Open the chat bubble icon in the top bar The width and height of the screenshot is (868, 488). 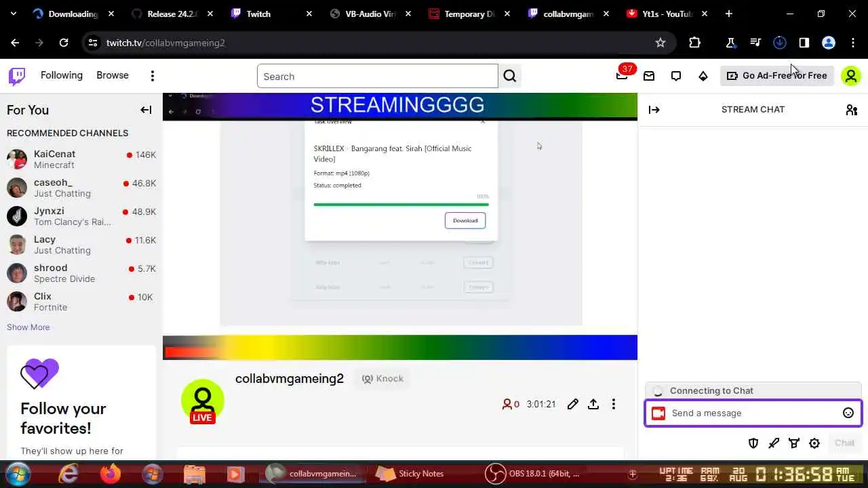676,76
